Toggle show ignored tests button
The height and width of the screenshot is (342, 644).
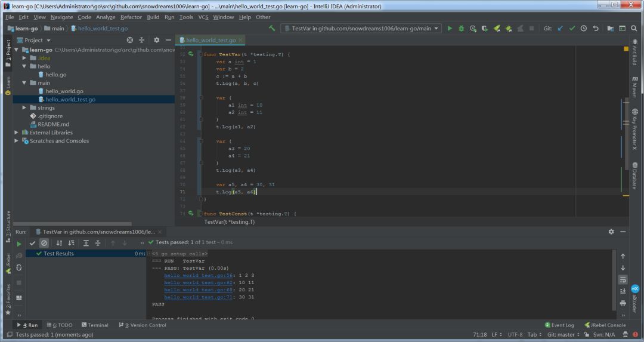coord(44,243)
